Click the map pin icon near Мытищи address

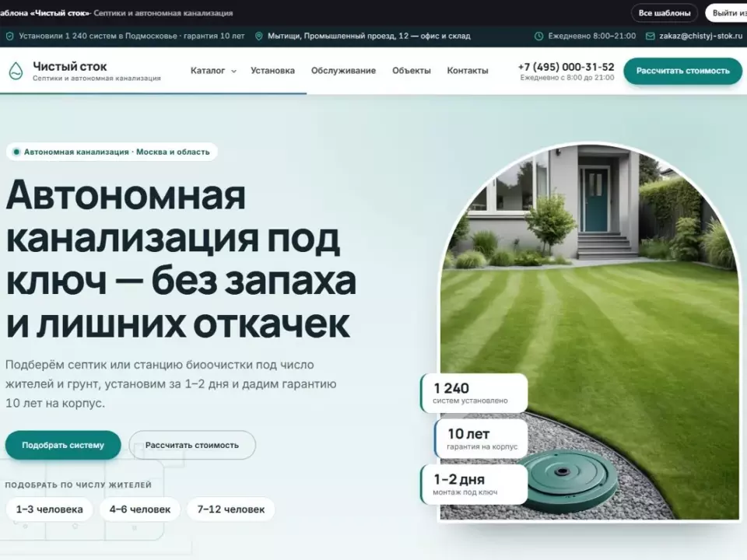(258, 37)
